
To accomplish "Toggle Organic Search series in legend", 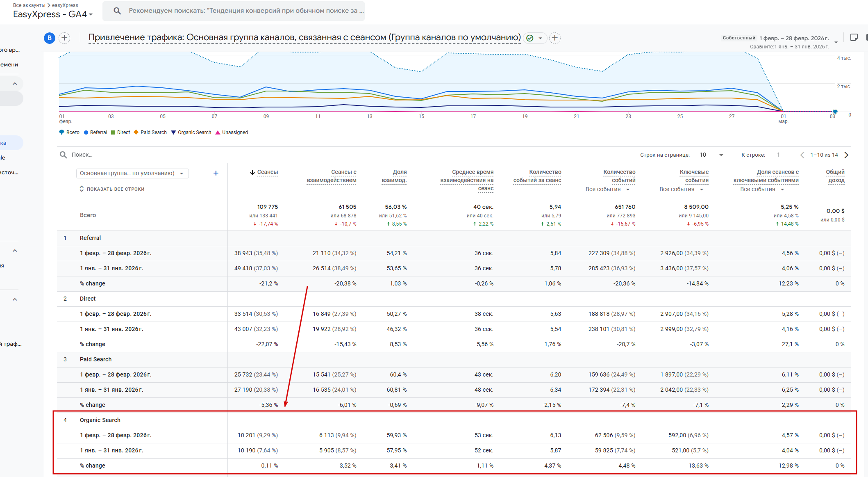I will 191,132.
